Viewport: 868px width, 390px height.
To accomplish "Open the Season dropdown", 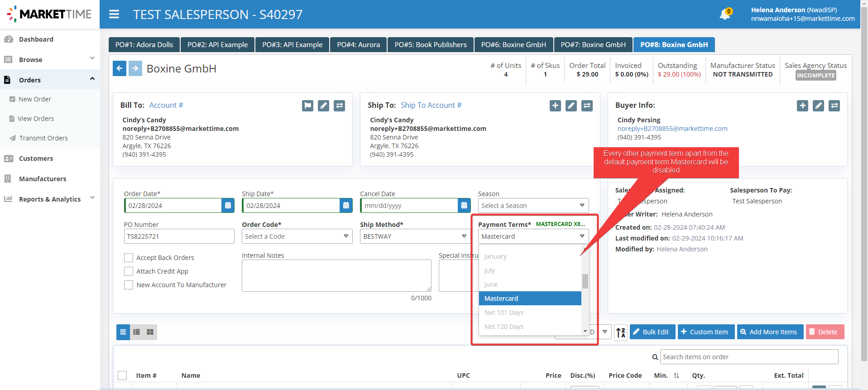I will coord(533,206).
